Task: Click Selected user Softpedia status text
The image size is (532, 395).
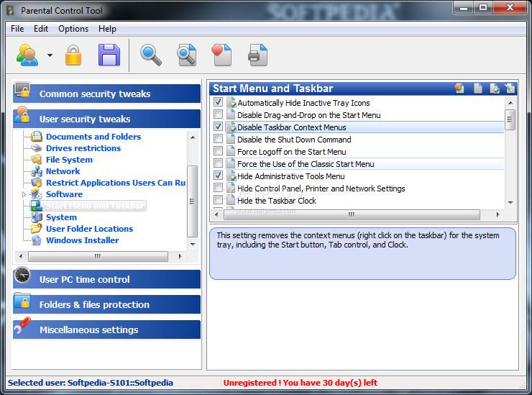Action: (x=91, y=383)
